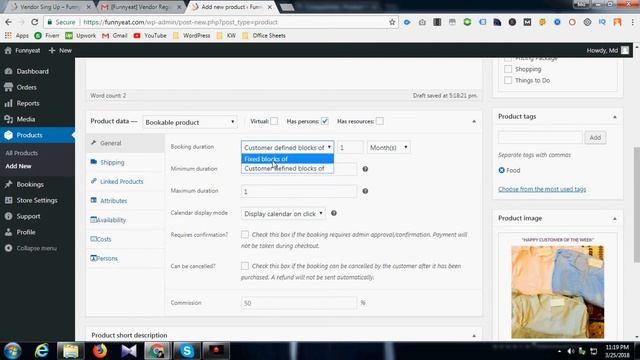Click booking duration number field
The height and width of the screenshot is (360, 640).
[x=350, y=147]
